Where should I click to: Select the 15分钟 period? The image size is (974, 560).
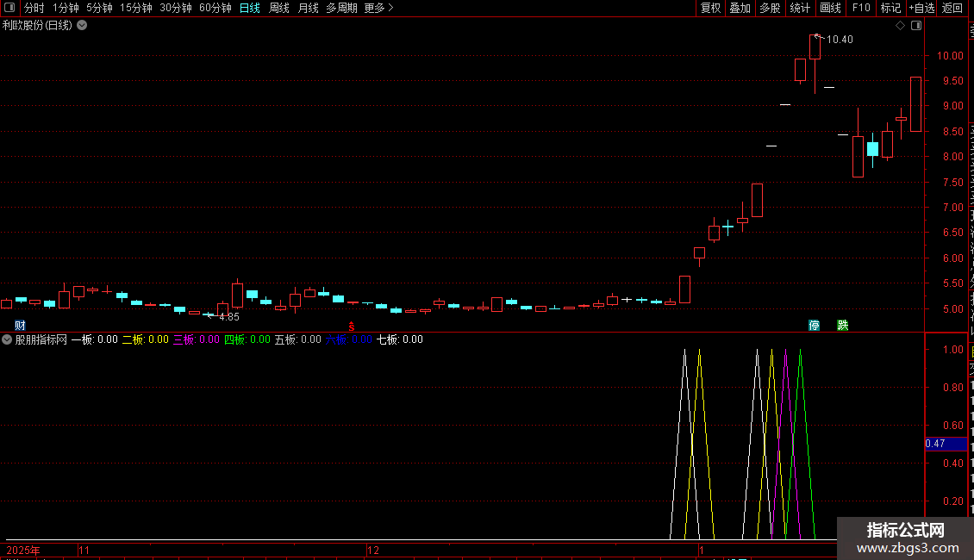pyautogui.click(x=136, y=8)
